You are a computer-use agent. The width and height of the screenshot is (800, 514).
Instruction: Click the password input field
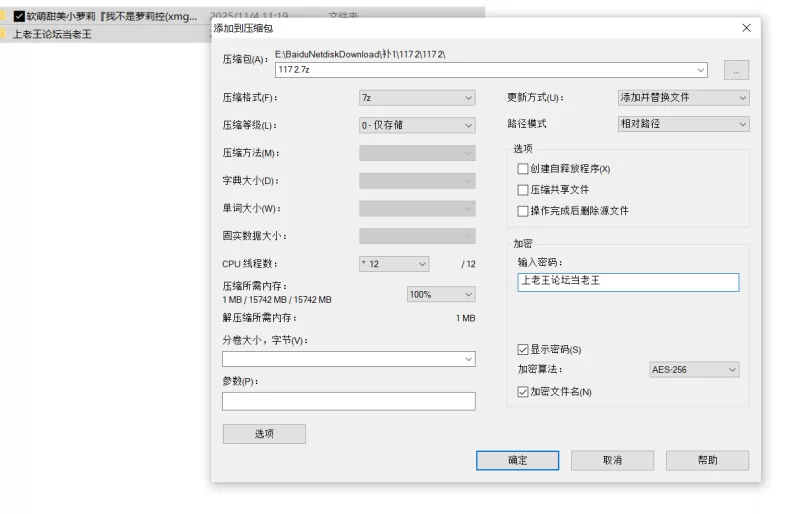click(x=628, y=282)
